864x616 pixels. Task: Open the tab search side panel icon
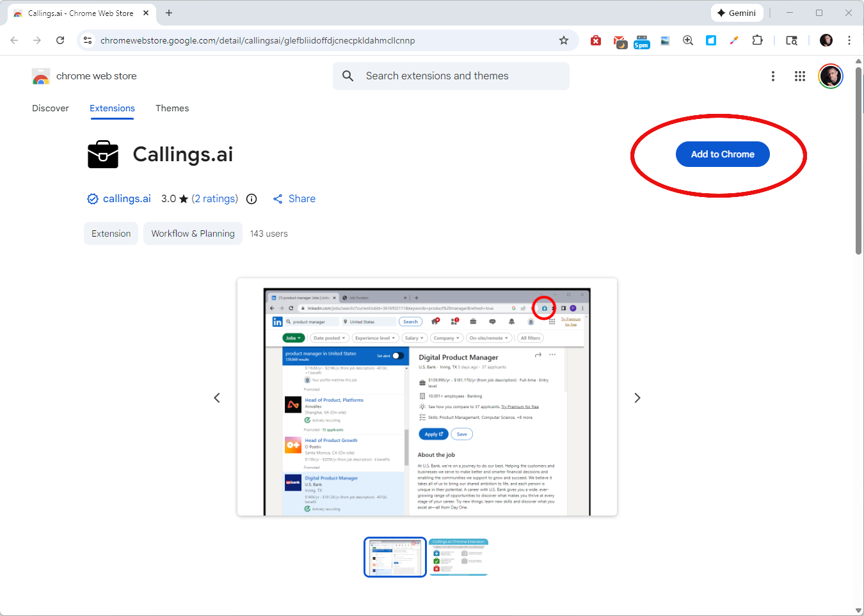point(792,40)
